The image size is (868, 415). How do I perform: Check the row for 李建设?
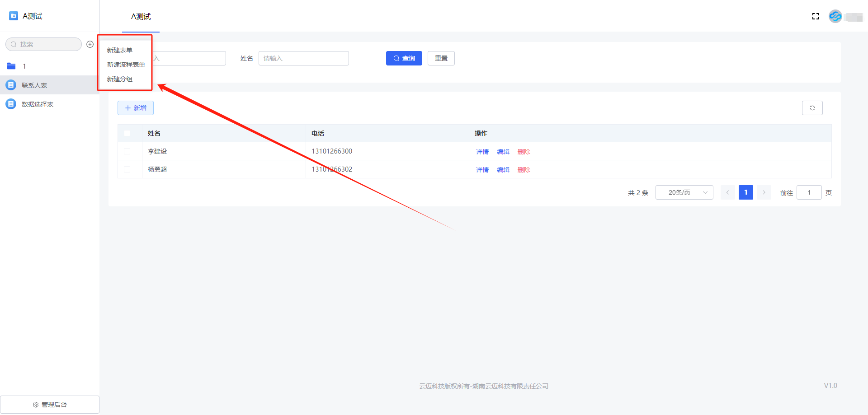pyautogui.click(x=127, y=151)
